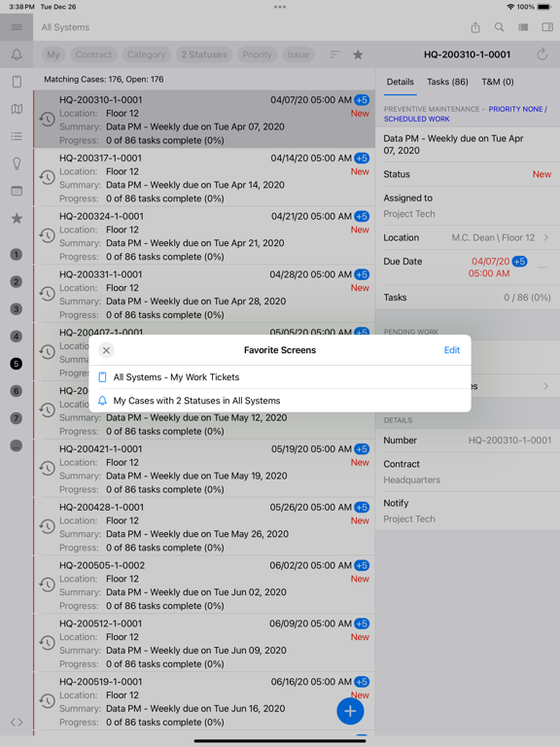Select sidebar shortcut number 6
The image size is (560, 747).
[x=17, y=391]
